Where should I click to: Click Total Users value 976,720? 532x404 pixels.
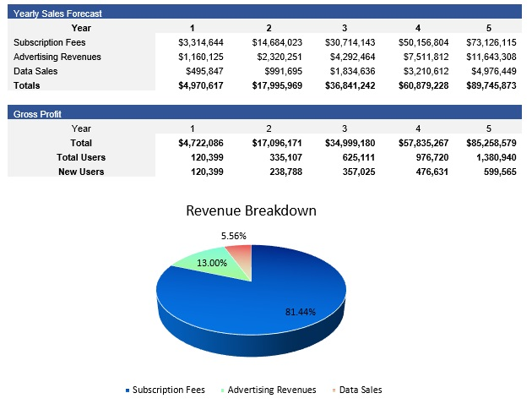point(432,157)
